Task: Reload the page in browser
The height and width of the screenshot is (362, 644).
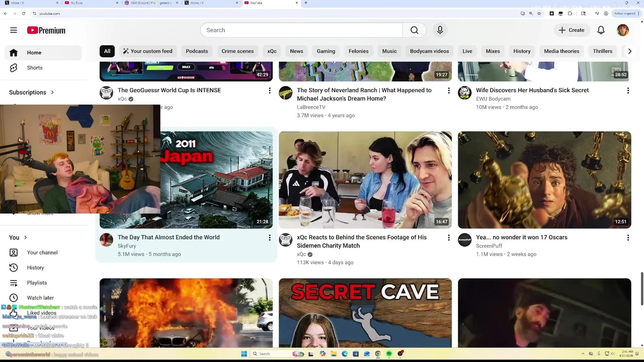Action: pos(23,14)
